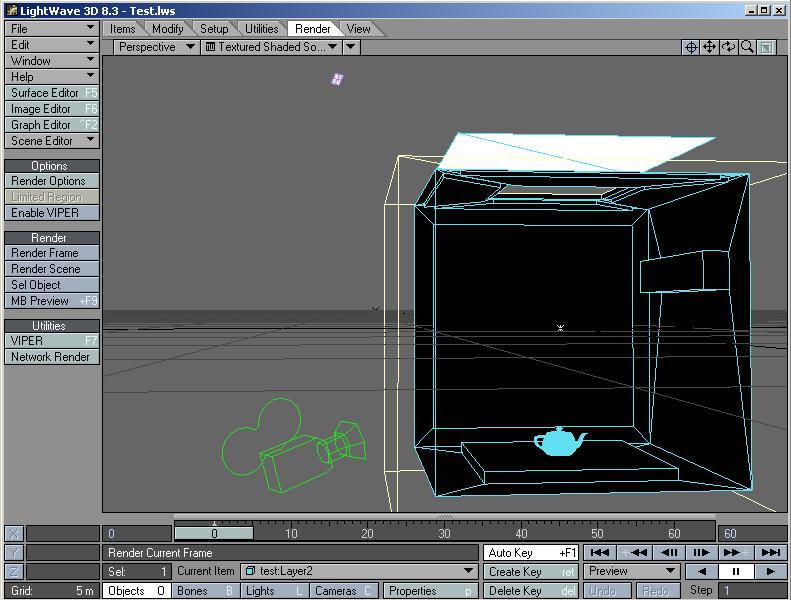
Task: Click the Y axis lock button
Action: [14, 553]
